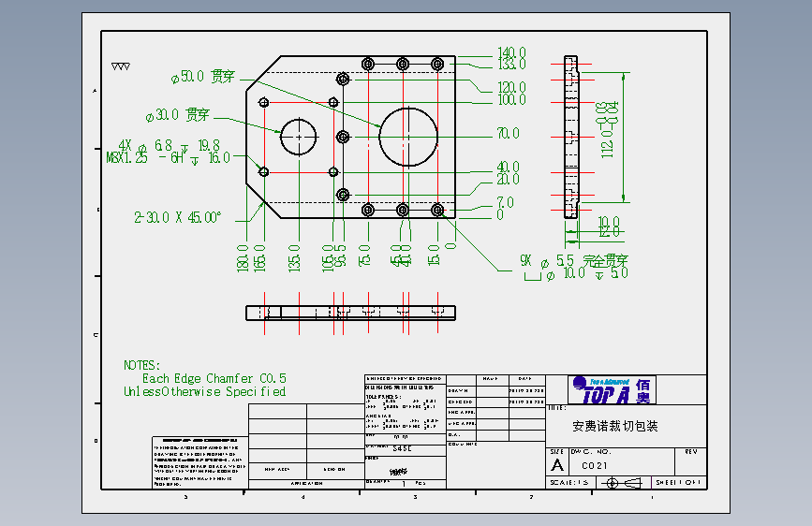Click the SCALE field in title block
Image resolution: width=812 pixels, height=526 pixels.
[569, 483]
